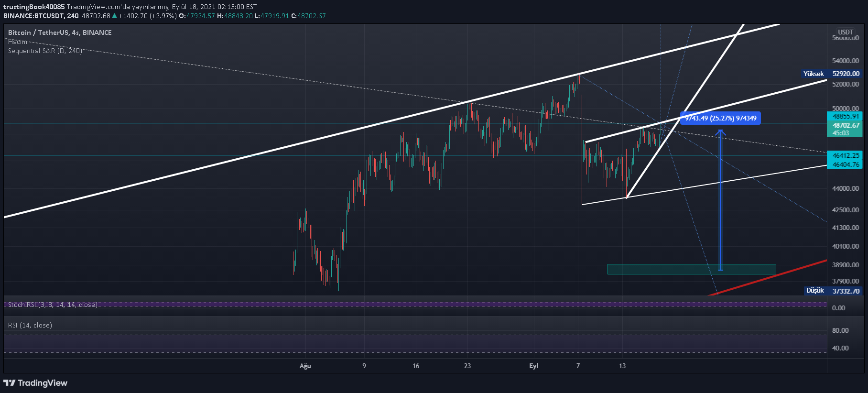Screen dimensions: 868x393
Task: Click the 54000.00 price axis value
Action: 845,61
